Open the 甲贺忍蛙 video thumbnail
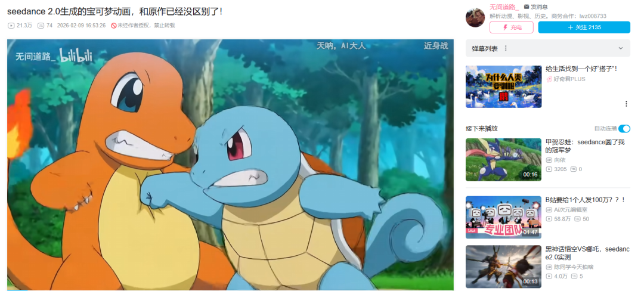The width and height of the screenshot is (644, 291). tap(503, 160)
